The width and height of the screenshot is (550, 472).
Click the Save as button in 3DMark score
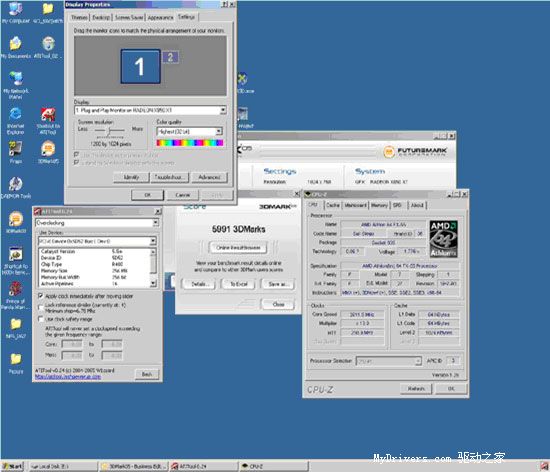click(279, 284)
